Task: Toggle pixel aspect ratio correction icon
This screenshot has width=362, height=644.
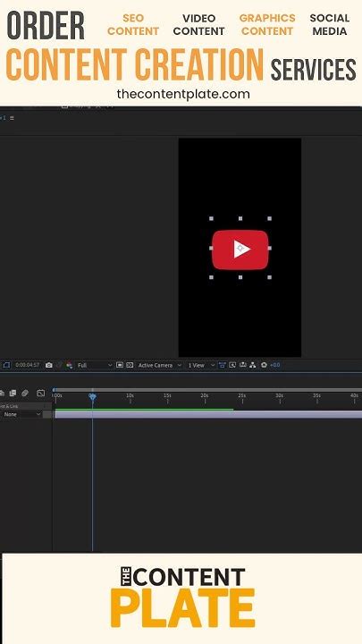Action: click(222, 365)
